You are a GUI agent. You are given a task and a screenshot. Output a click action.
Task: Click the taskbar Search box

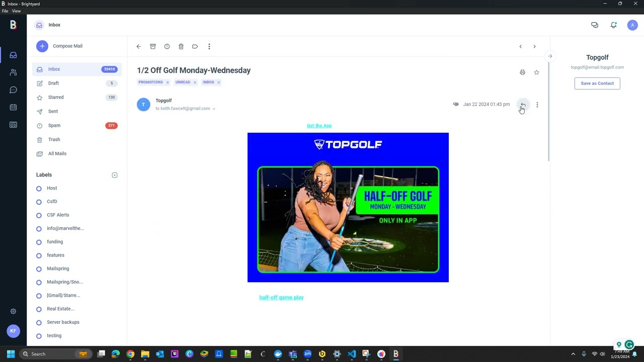click(x=56, y=354)
